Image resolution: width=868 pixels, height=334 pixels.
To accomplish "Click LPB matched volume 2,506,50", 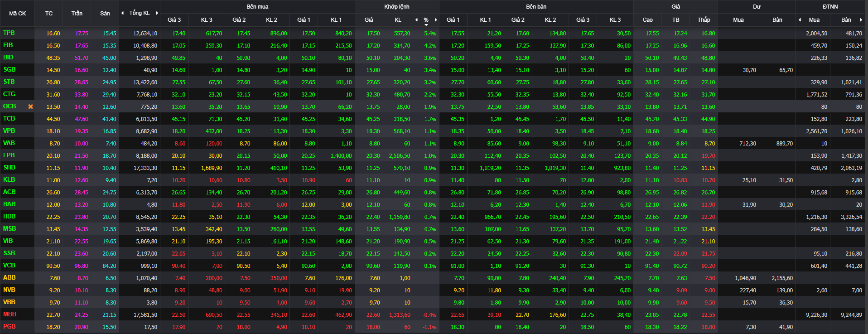I will tap(400, 156).
